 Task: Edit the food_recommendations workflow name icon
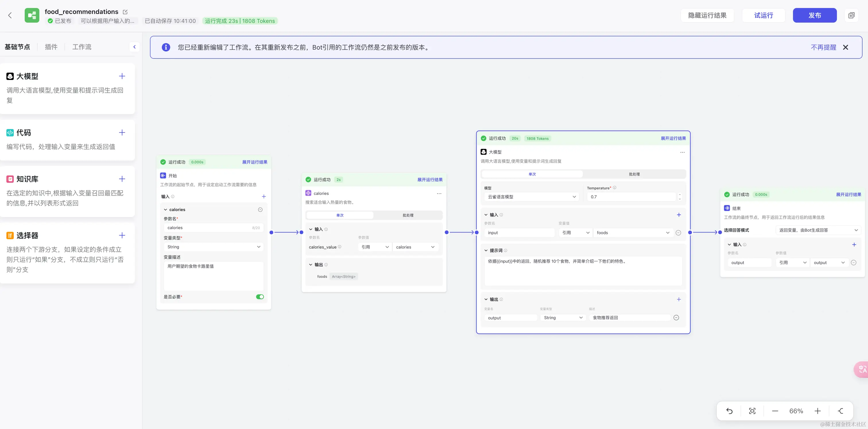125,12
